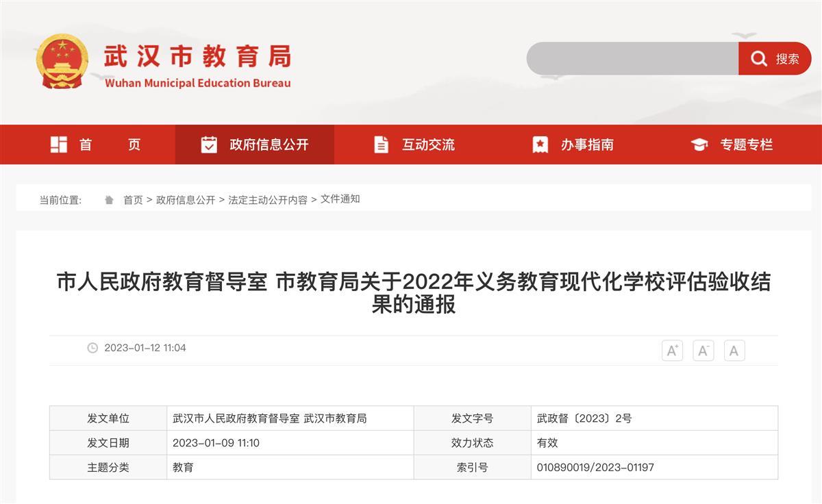Click the home page grid icon
Image resolution: width=822 pixels, height=504 pixels.
[59, 144]
